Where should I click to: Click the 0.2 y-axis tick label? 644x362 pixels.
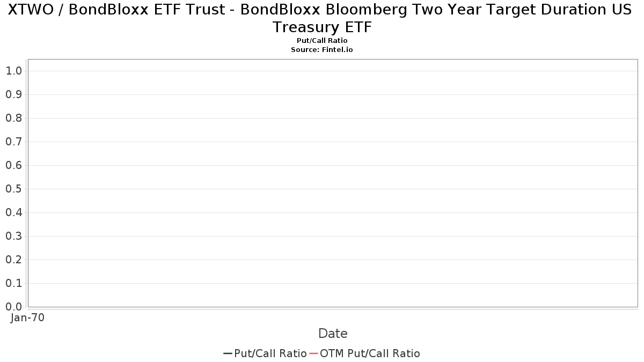(13, 260)
